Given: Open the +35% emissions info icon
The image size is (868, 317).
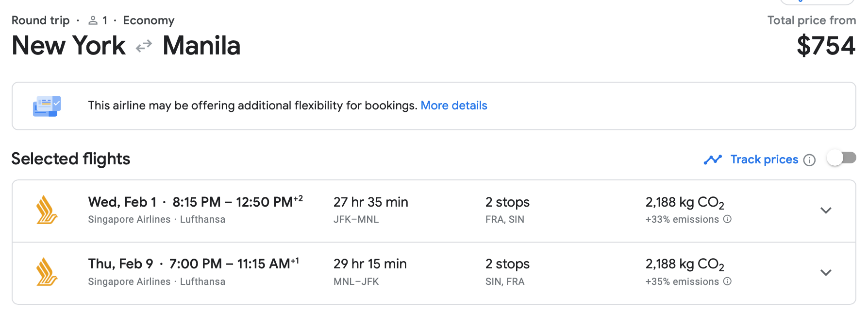Looking at the screenshot, I should (x=727, y=281).
